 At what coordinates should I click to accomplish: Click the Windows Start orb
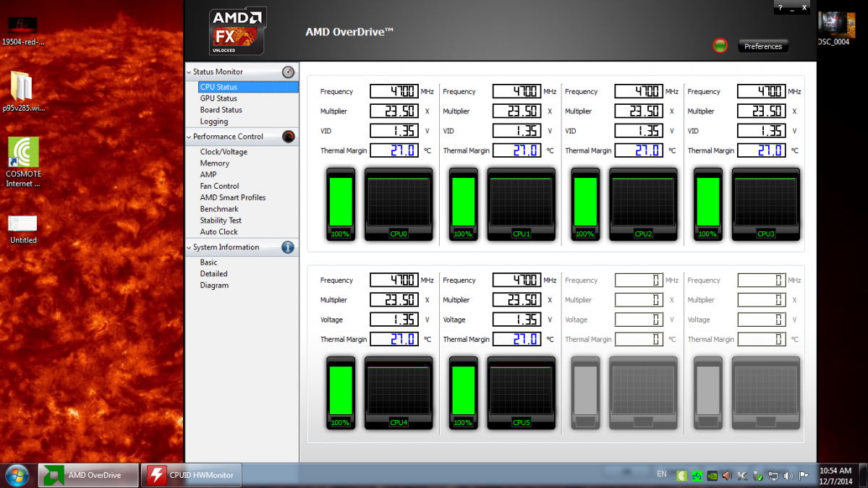point(17,475)
